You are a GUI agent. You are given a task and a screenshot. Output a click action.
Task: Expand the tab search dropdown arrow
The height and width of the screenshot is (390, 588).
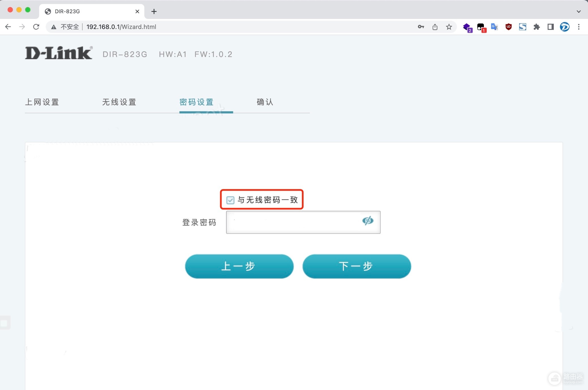tap(578, 11)
